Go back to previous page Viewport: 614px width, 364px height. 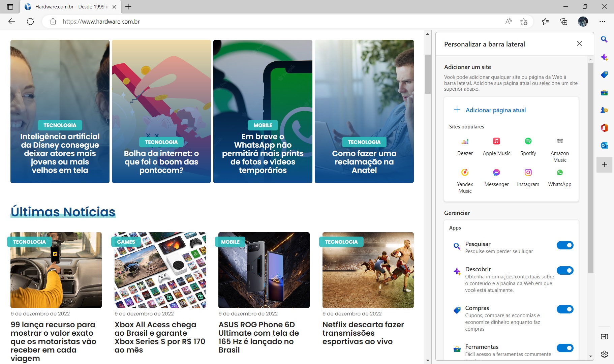pyautogui.click(x=12, y=22)
